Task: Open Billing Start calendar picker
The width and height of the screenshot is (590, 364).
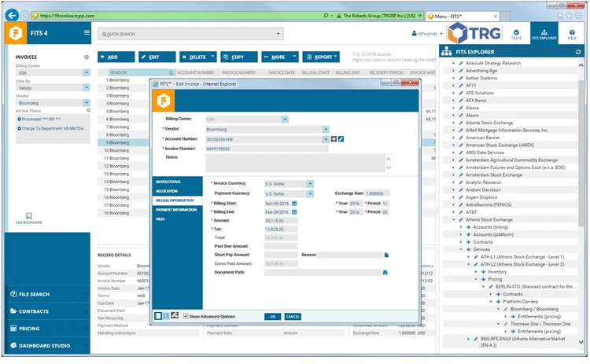Action: [295, 204]
